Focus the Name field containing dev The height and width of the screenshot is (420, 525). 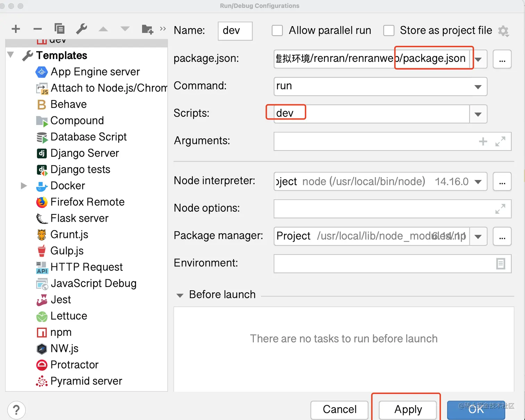click(235, 31)
